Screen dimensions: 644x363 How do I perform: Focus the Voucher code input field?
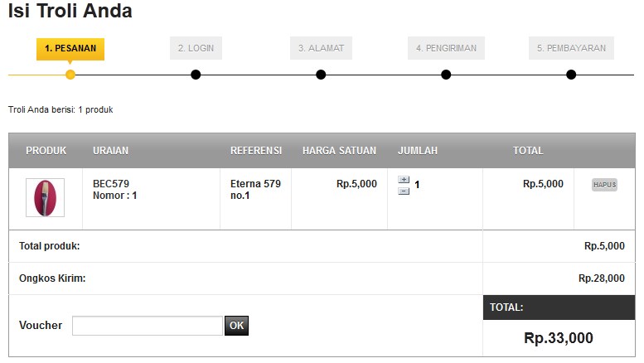[x=147, y=326]
